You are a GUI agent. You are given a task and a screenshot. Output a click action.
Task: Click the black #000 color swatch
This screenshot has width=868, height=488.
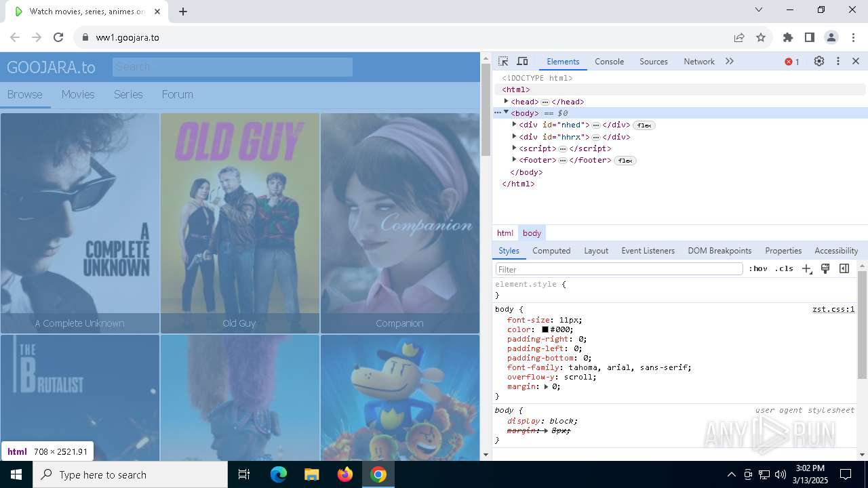(545, 329)
